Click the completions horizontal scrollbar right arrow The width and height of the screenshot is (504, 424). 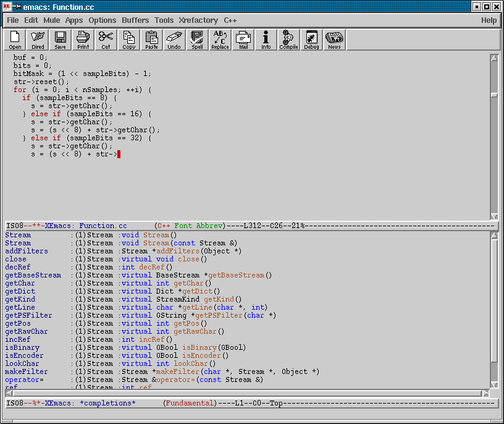tap(485, 393)
